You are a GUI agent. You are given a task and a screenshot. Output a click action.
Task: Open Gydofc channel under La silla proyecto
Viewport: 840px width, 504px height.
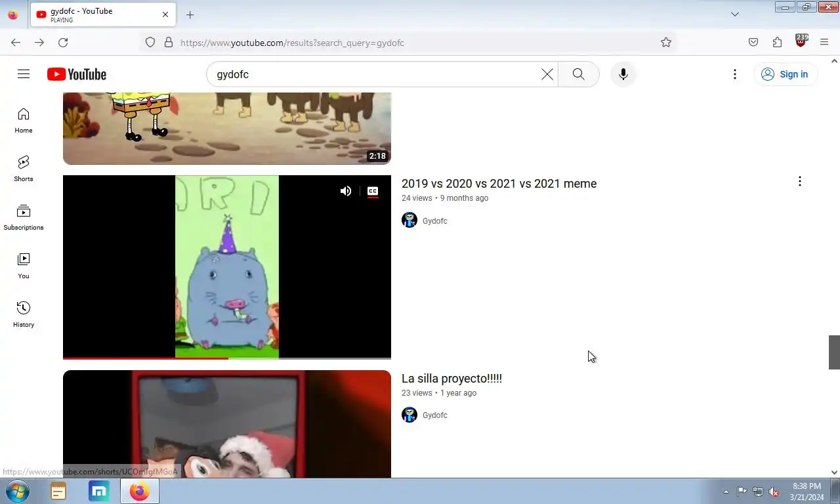pyautogui.click(x=434, y=415)
